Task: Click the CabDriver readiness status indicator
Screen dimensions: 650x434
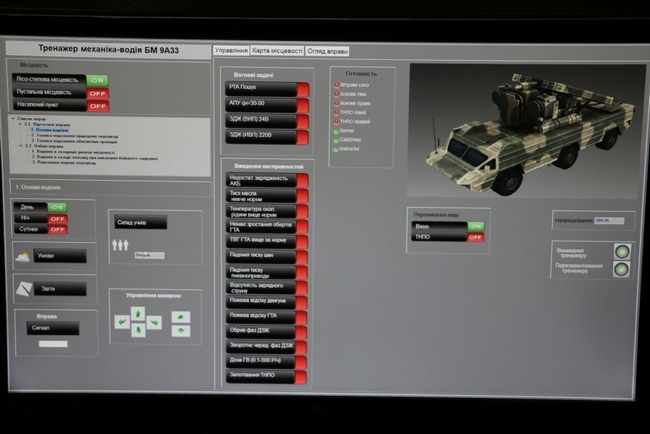Action: tap(337, 139)
